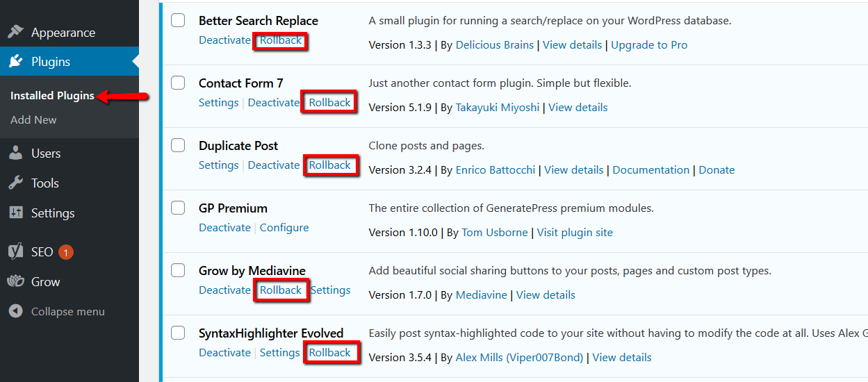Check the Better Search Replace checkbox
Image resolution: width=868 pixels, height=382 pixels.
[x=179, y=20]
